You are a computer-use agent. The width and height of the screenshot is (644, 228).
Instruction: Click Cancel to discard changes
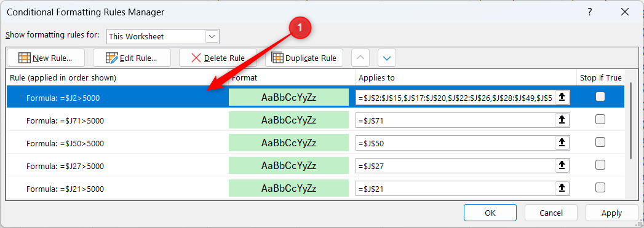click(x=551, y=213)
